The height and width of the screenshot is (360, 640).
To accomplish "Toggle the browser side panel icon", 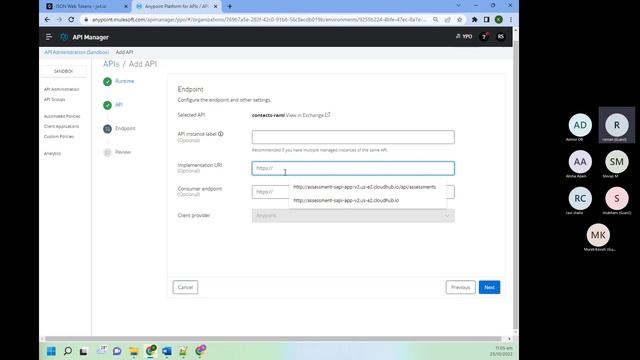I will 487,19.
